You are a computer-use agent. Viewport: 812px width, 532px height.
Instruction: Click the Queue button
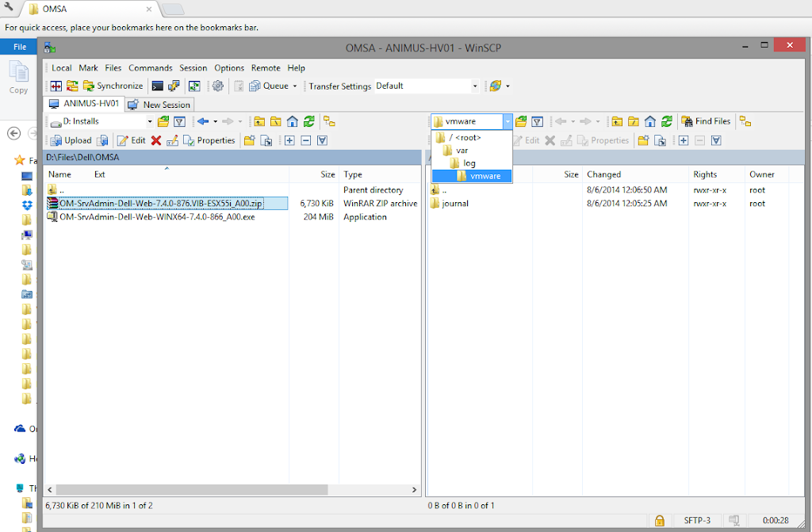[x=269, y=86]
